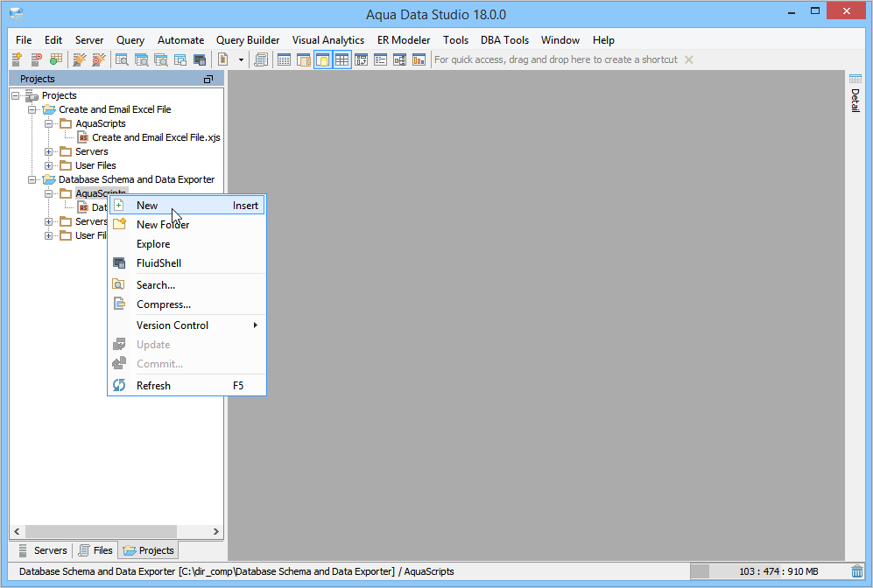Open the Query Analyzer magnifier icon
The width and height of the screenshot is (873, 588).
point(122,59)
